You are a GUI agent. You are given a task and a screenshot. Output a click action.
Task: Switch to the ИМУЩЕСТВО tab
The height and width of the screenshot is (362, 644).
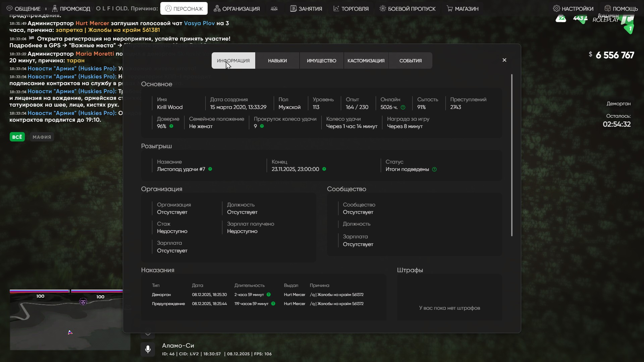pos(321,61)
